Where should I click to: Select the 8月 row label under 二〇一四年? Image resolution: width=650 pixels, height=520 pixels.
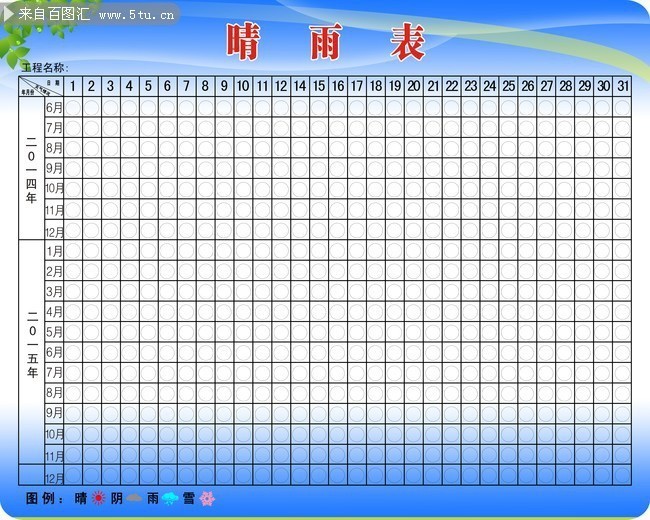pos(54,148)
